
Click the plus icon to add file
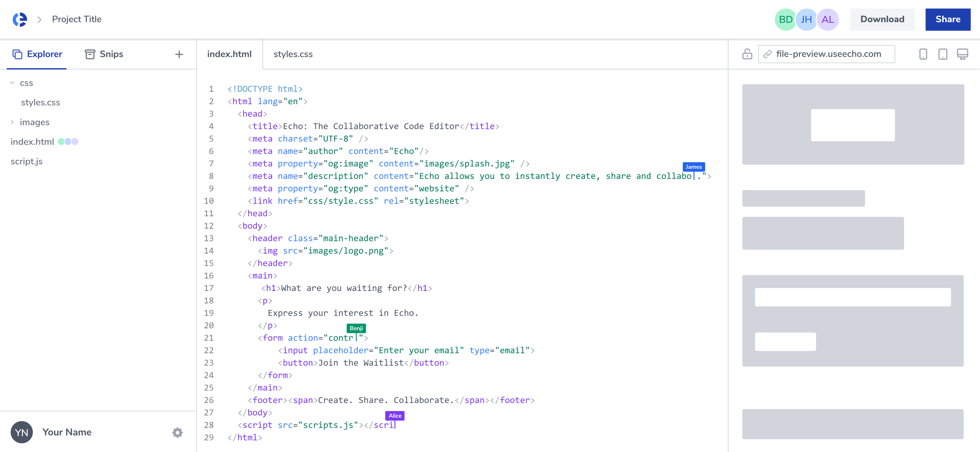179,54
